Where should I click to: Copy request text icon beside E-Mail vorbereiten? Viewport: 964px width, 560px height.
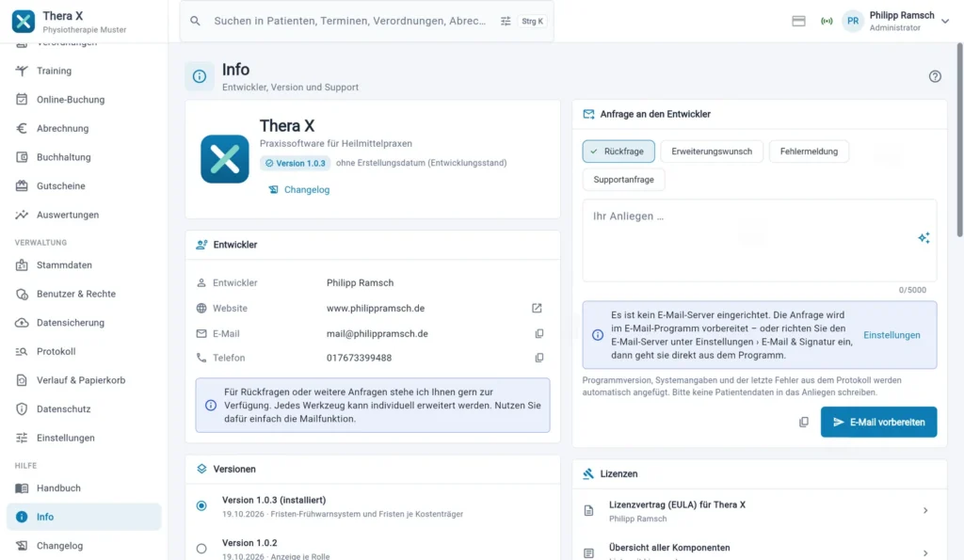tap(804, 423)
